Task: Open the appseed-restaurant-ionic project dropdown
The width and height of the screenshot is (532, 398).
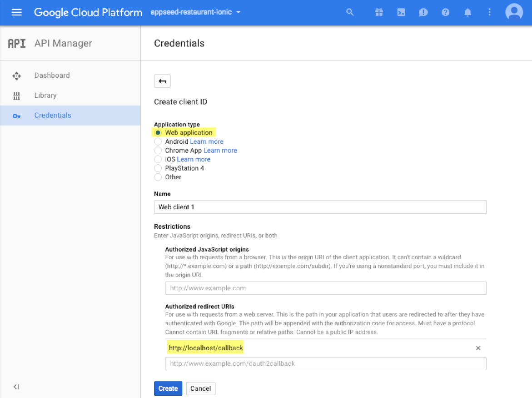Action: (195, 12)
